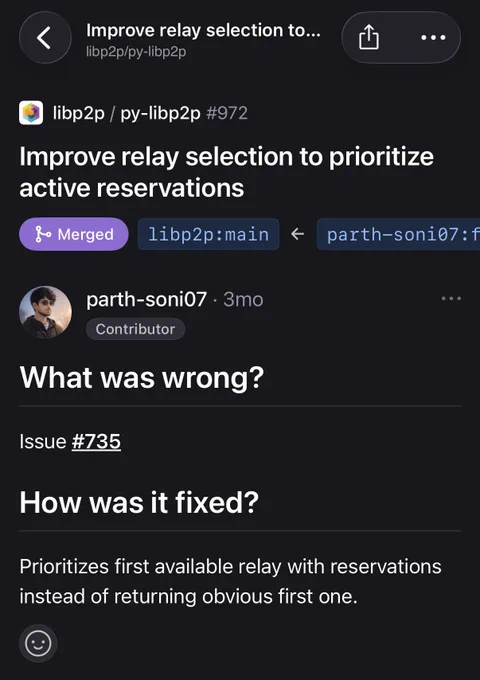Open the top-right three-dot menu
The image size is (480, 680).
tap(433, 38)
